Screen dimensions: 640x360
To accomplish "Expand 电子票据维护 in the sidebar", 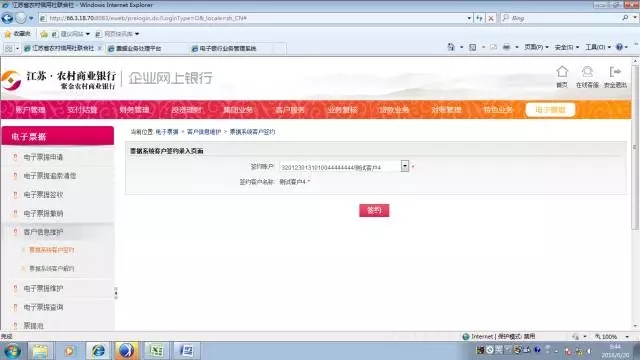I will pyautogui.click(x=43, y=289).
